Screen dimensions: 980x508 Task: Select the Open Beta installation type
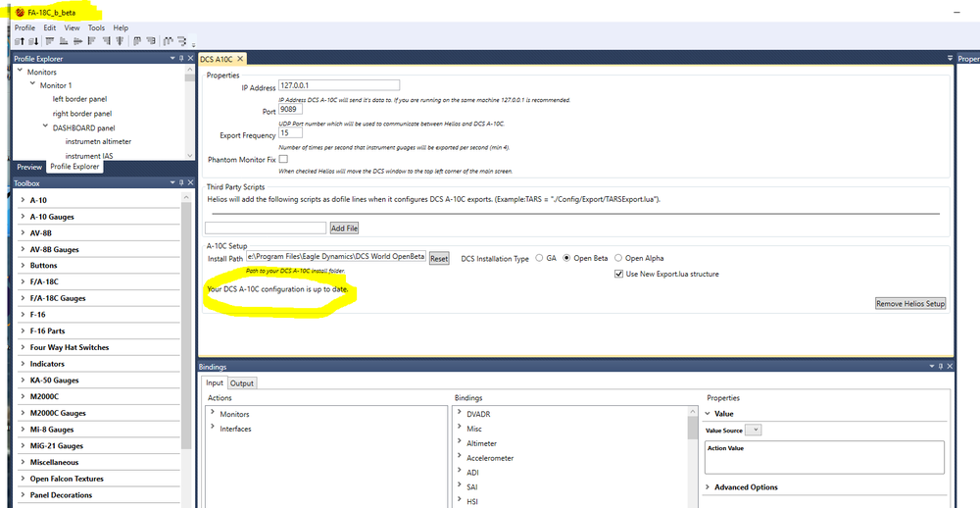click(x=567, y=258)
